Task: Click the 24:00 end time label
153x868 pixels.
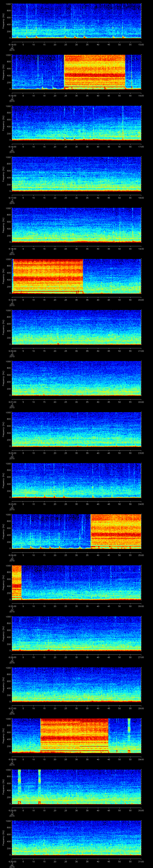Action: coord(141,504)
